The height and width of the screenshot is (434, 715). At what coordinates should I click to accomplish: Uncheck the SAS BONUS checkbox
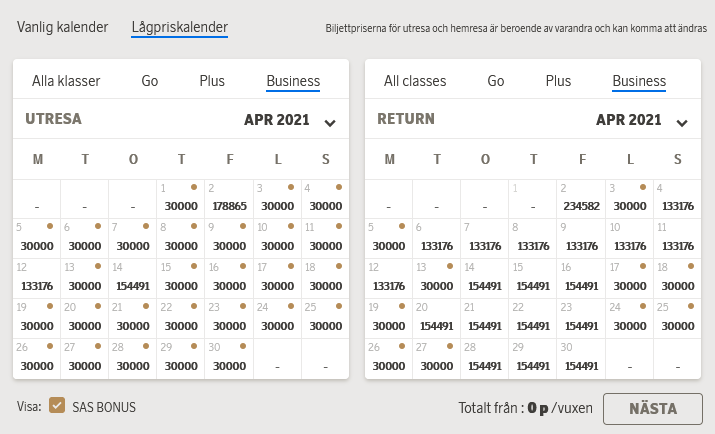[57, 406]
